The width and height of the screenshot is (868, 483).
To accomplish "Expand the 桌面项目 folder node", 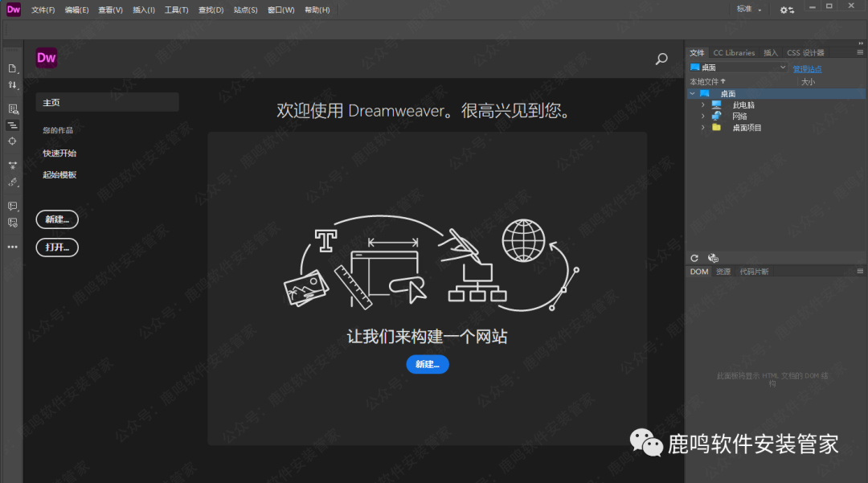I will click(x=703, y=127).
